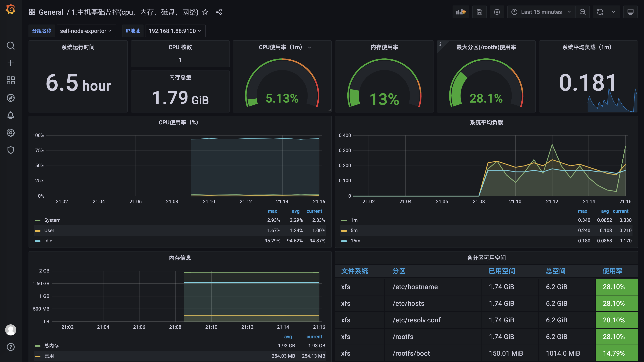Expand the refresh interval dropdown arrow
Image resolution: width=644 pixels, height=362 pixels.
613,12
